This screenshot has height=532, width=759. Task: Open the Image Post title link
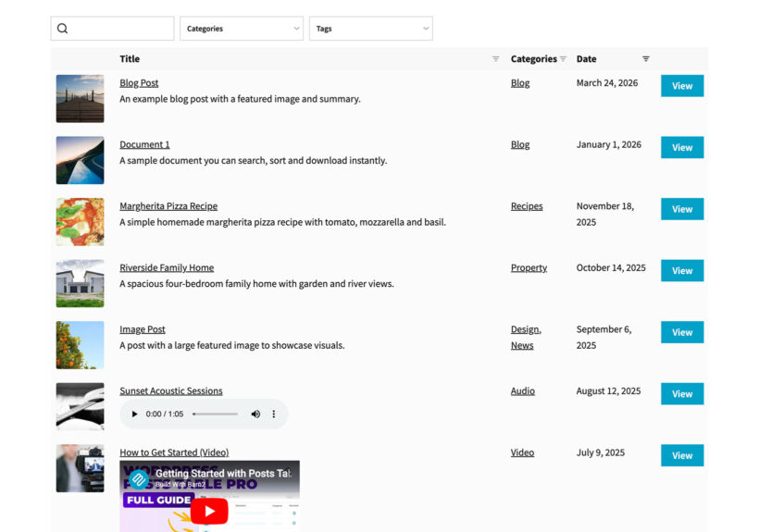pos(143,329)
